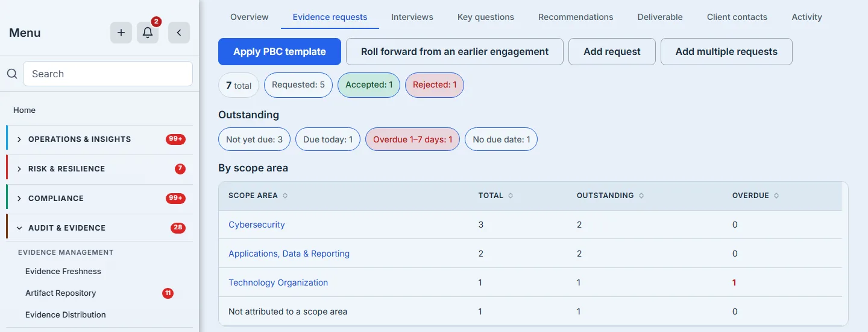The image size is (868, 332).
Task: Select the 7 total filter chip
Action: pyautogui.click(x=239, y=85)
